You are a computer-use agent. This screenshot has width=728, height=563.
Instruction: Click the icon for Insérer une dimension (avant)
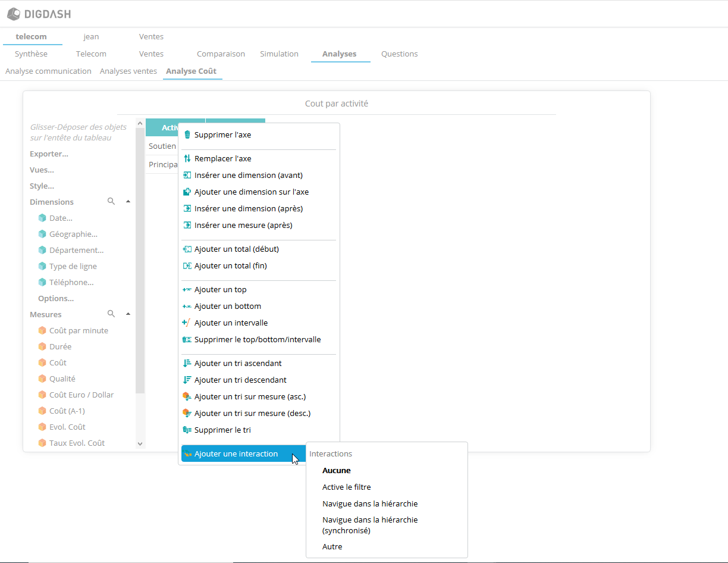pyautogui.click(x=187, y=175)
